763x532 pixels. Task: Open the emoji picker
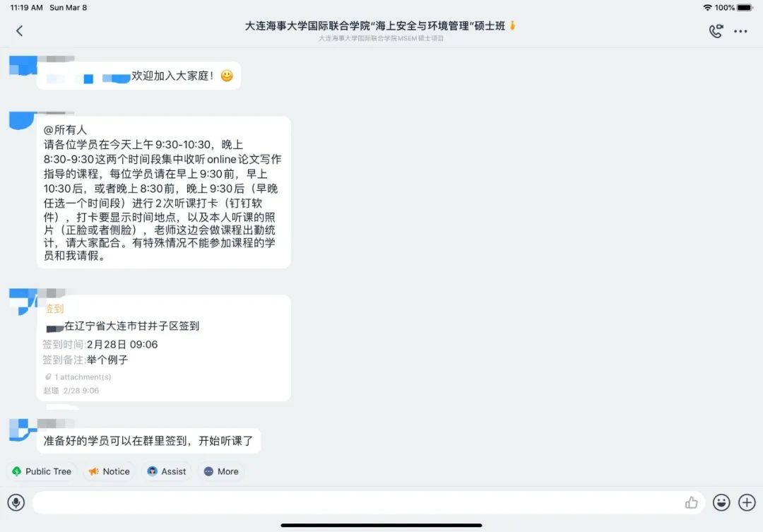pos(721,502)
